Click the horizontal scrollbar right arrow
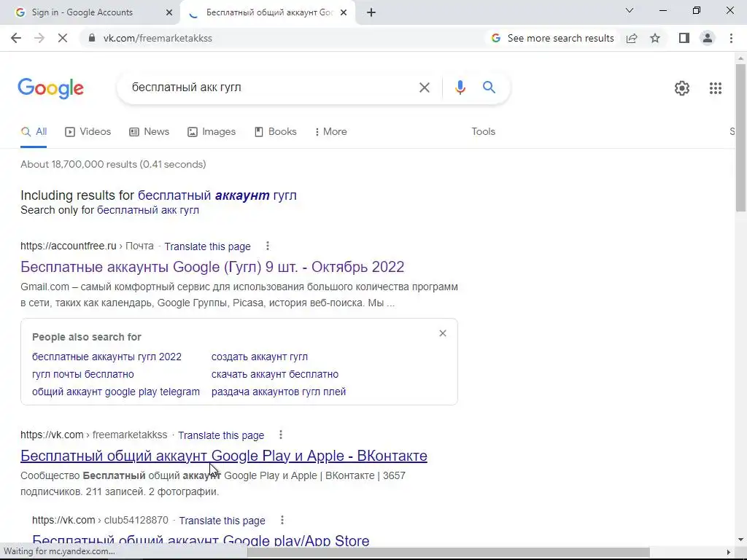Screen dimensions: 747x560 tap(729, 552)
